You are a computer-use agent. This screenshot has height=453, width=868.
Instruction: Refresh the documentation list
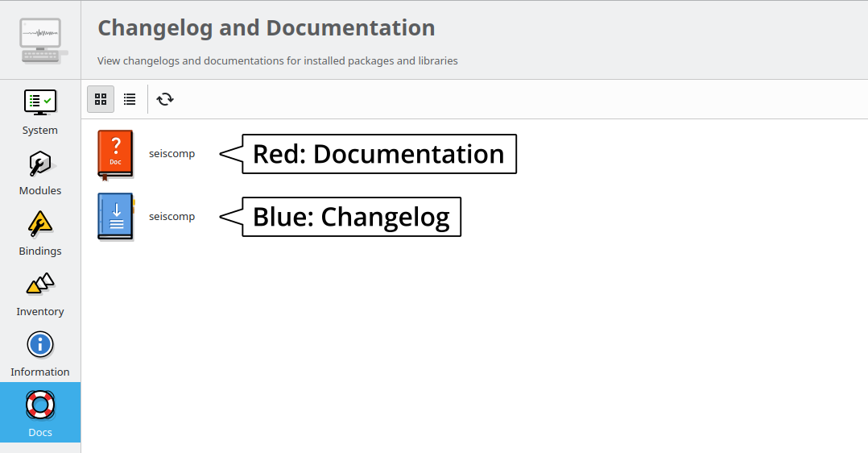(x=165, y=99)
